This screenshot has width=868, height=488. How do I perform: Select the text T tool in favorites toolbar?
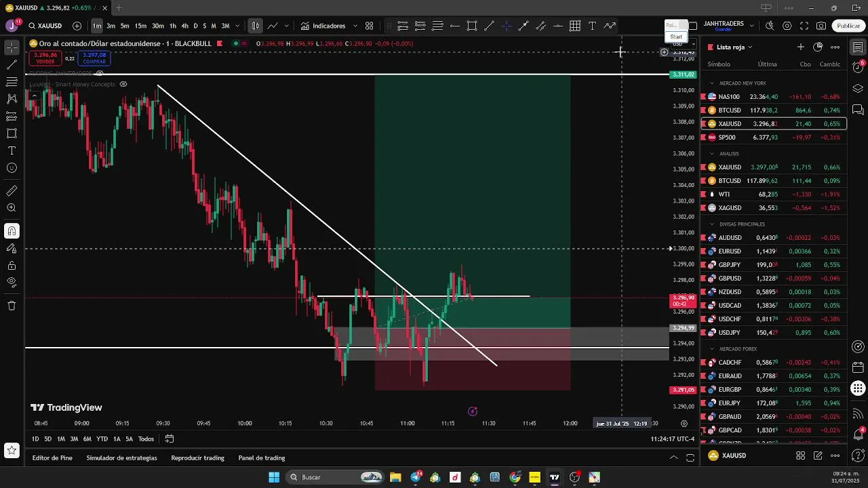pos(592,26)
